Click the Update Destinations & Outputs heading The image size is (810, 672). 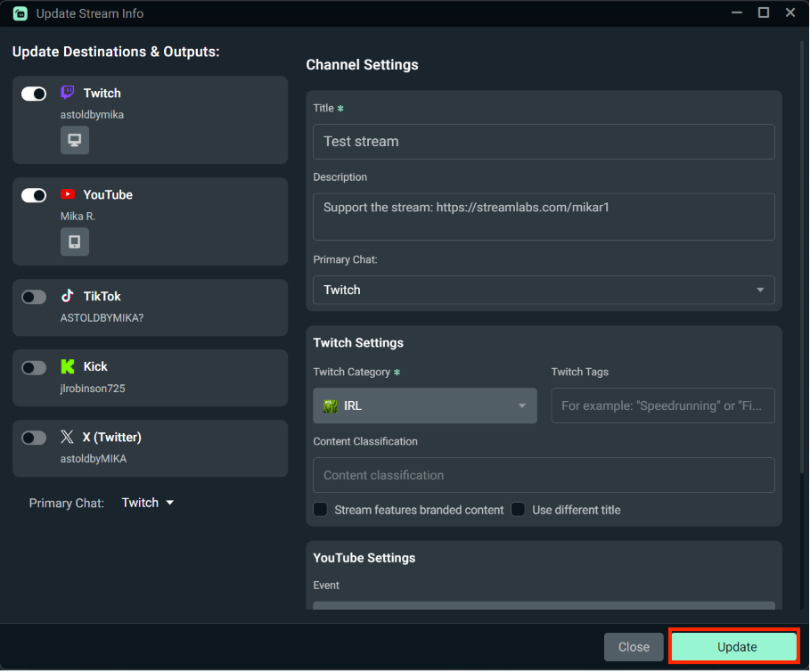pyautogui.click(x=116, y=52)
